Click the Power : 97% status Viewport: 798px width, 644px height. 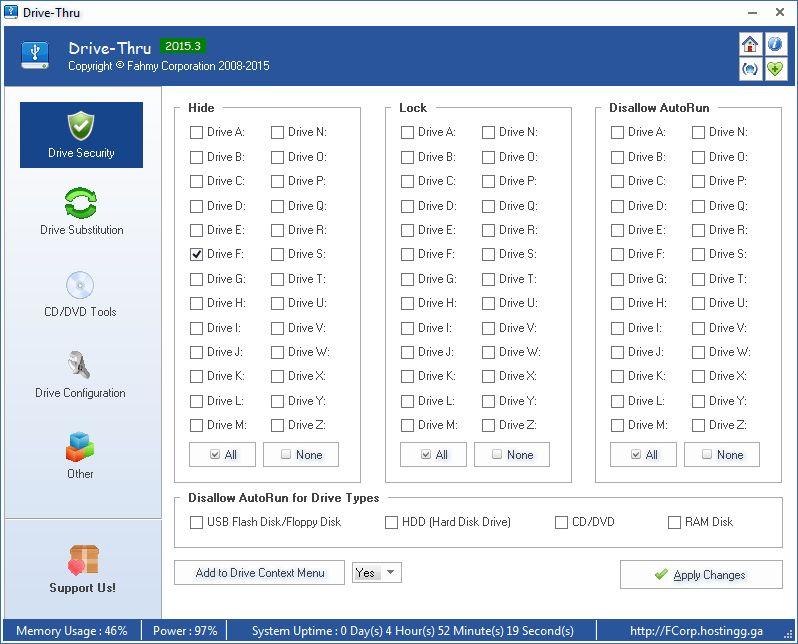point(185,631)
